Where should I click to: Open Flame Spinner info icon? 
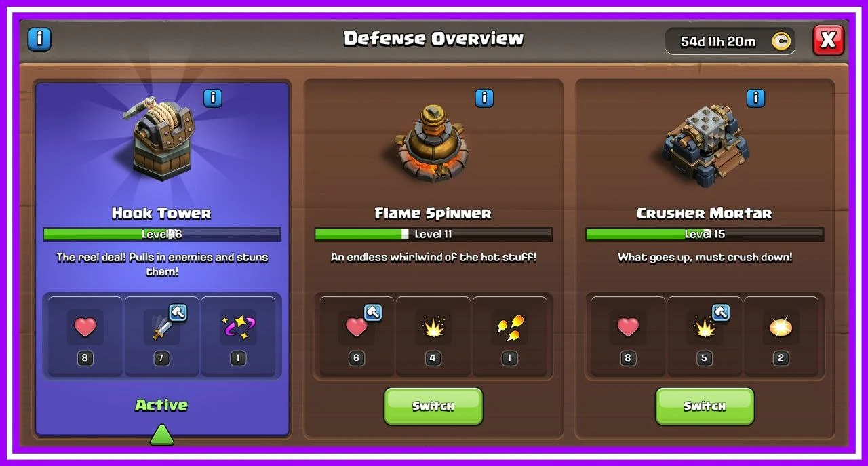pyautogui.click(x=484, y=98)
